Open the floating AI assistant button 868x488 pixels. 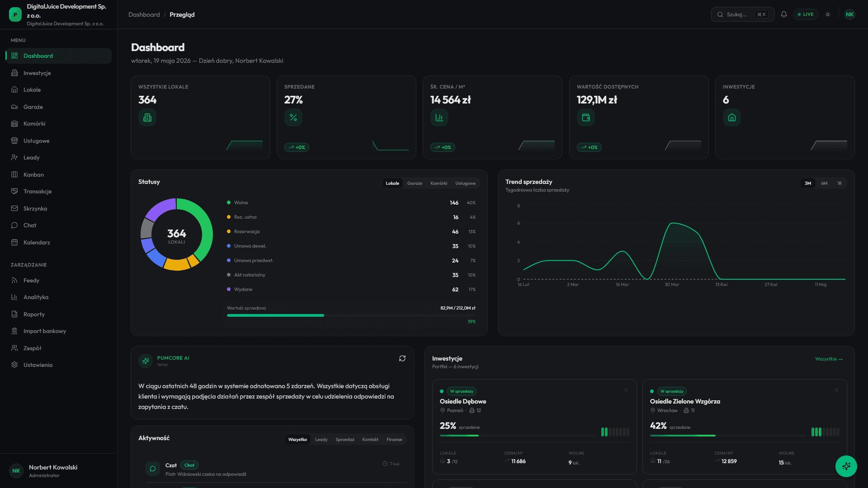pyautogui.click(x=846, y=466)
